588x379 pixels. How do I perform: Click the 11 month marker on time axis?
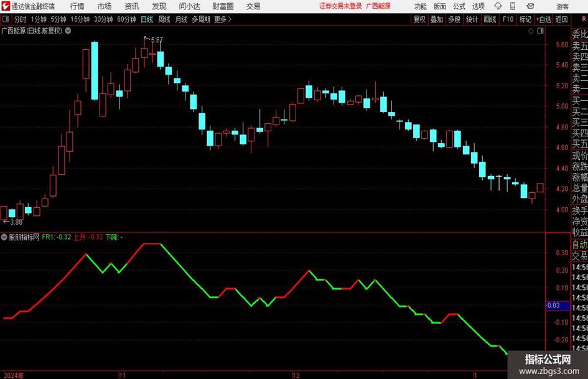(122, 375)
